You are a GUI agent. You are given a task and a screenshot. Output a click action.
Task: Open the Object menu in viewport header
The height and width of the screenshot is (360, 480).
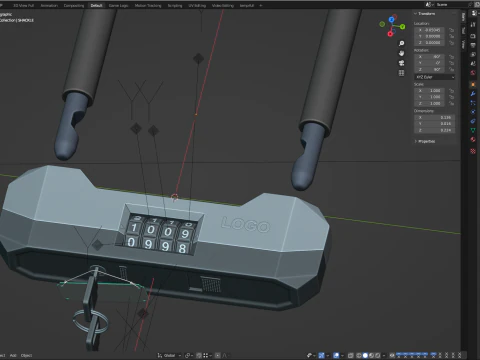pos(26,355)
